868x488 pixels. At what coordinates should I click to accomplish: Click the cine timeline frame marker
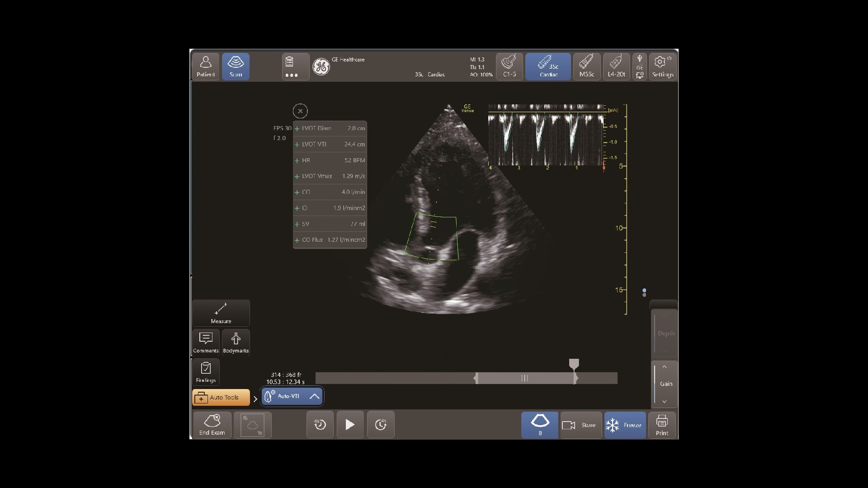pyautogui.click(x=574, y=364)
